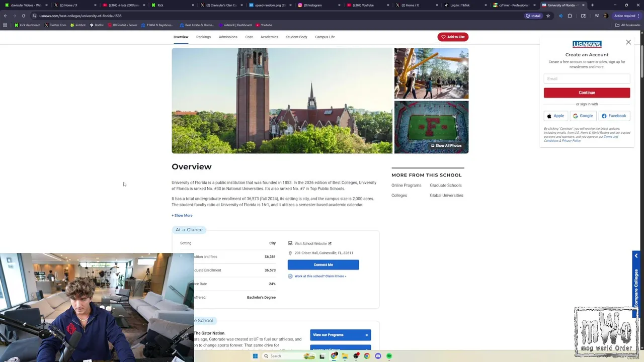Click the browser back arrow
Image resolution: width=644 pixels, height=362 pixels.
point(5,16)
